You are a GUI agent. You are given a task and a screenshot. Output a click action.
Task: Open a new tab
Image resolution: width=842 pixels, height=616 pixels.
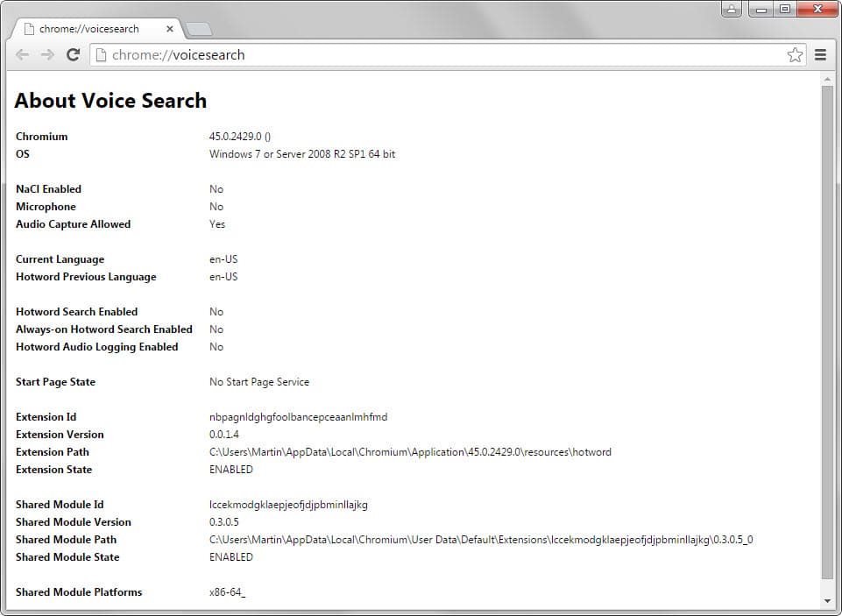click(199, 29)
